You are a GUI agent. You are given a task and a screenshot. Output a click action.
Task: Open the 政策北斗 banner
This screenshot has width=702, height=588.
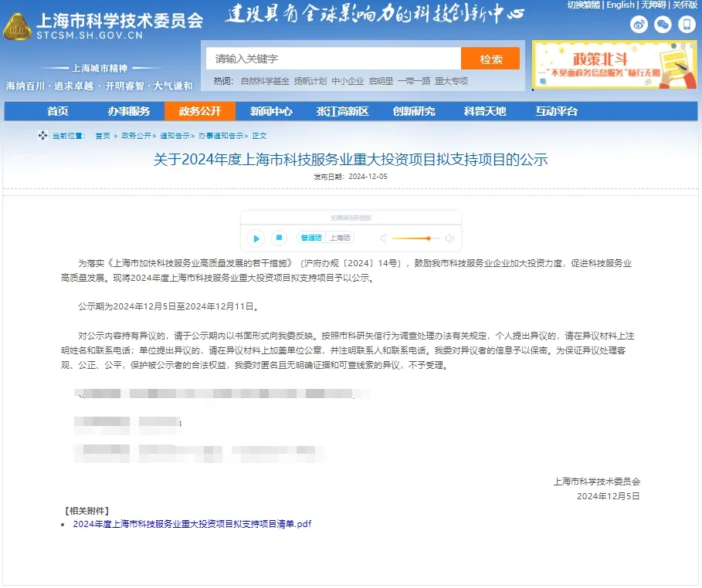tap(614, 65)
